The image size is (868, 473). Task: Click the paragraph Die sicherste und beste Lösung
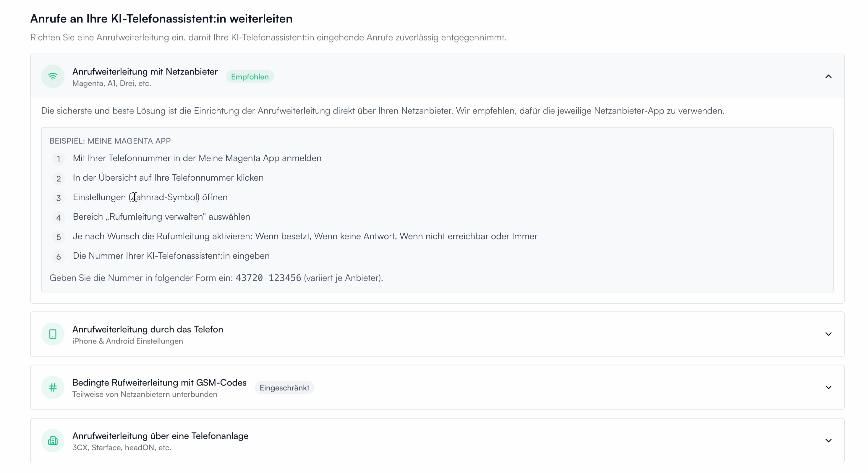point(383,111)
